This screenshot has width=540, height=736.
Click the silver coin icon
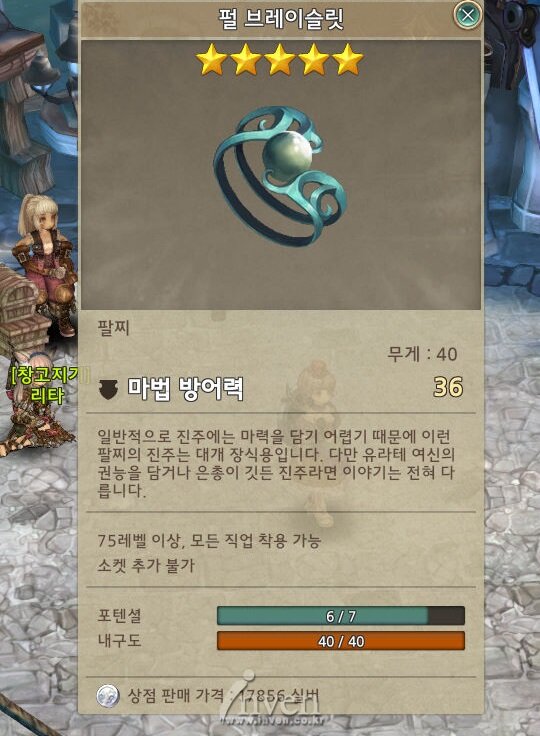pos(108,696)
